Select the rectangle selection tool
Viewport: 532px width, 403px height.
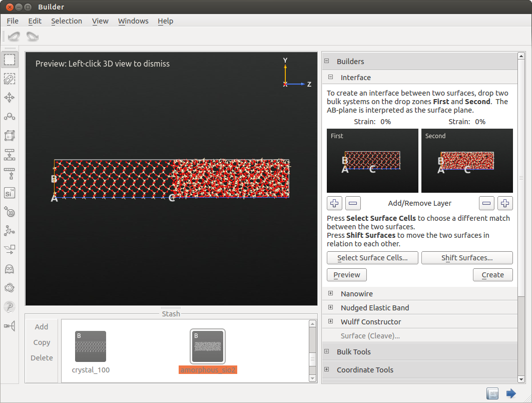[10, 60]
